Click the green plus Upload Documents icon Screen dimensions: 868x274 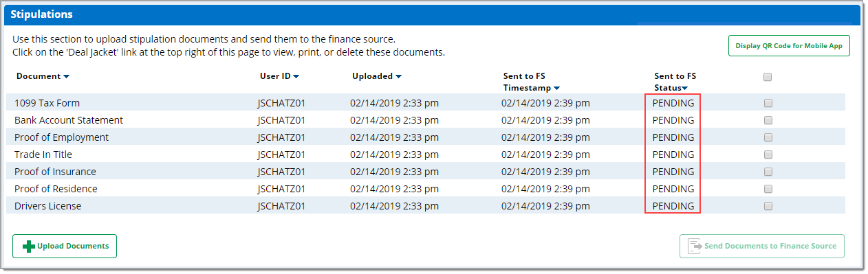pos(29,246)
